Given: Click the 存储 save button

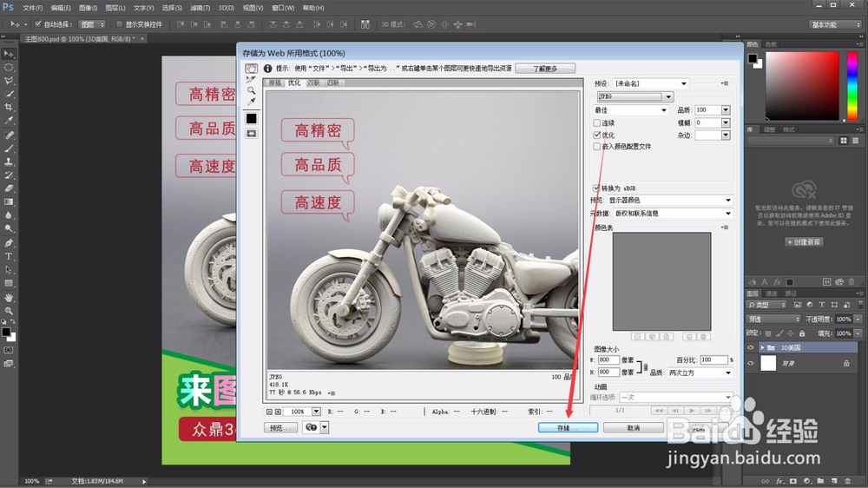Looking at the screenshot, I should 568,428.
